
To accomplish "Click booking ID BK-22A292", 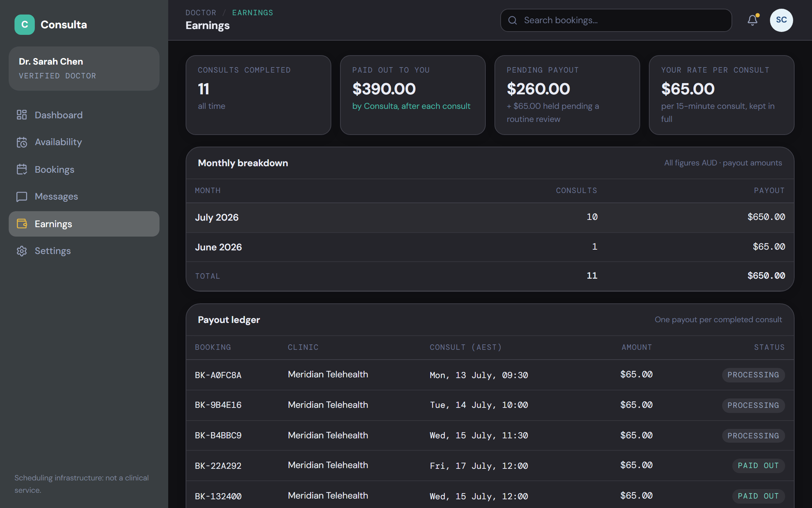I will [218, 466].
